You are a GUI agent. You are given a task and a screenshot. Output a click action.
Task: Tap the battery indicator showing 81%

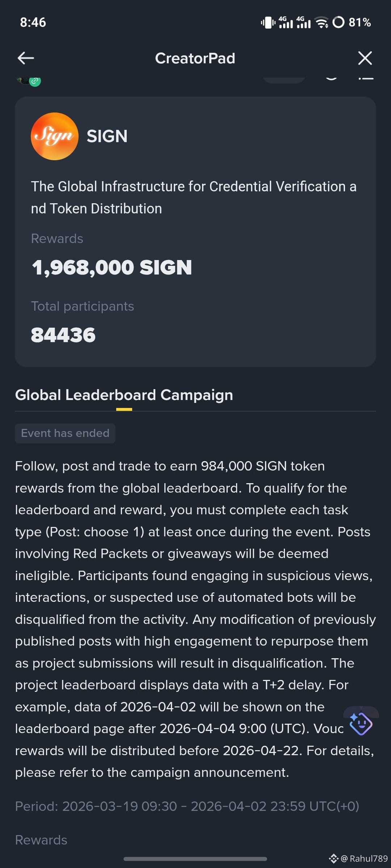coord(352,22)
